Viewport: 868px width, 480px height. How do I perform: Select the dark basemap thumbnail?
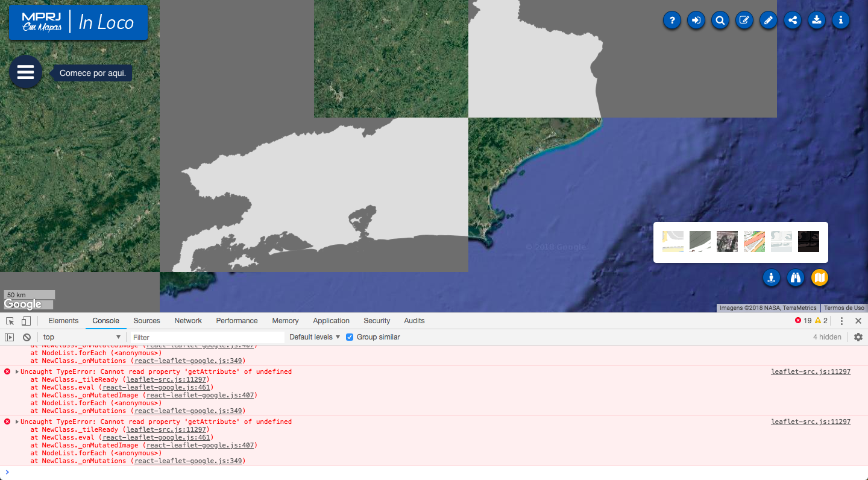[x=808, y=241]
